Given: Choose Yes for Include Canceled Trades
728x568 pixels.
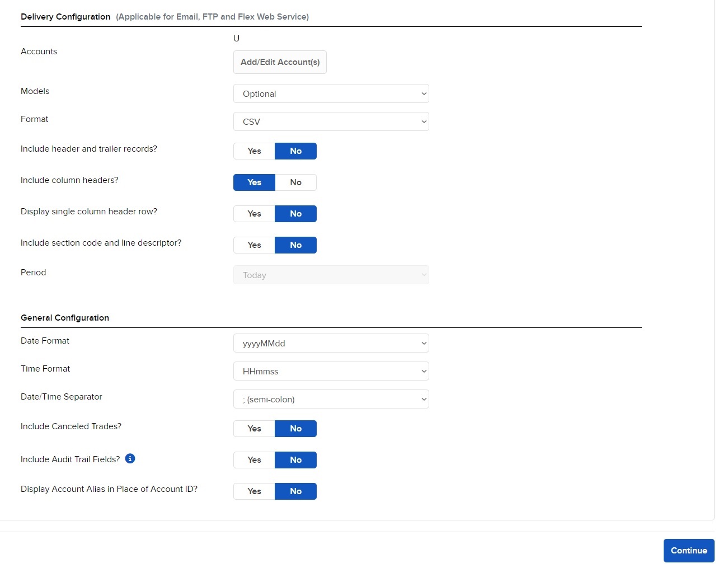Looking at the screenshot, I should coord(254,429).
